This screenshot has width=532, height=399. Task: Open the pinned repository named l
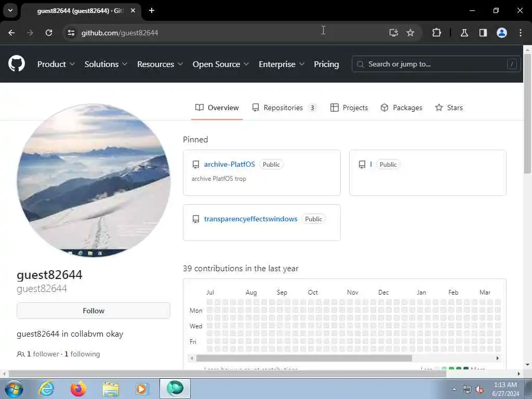[371, 164]
